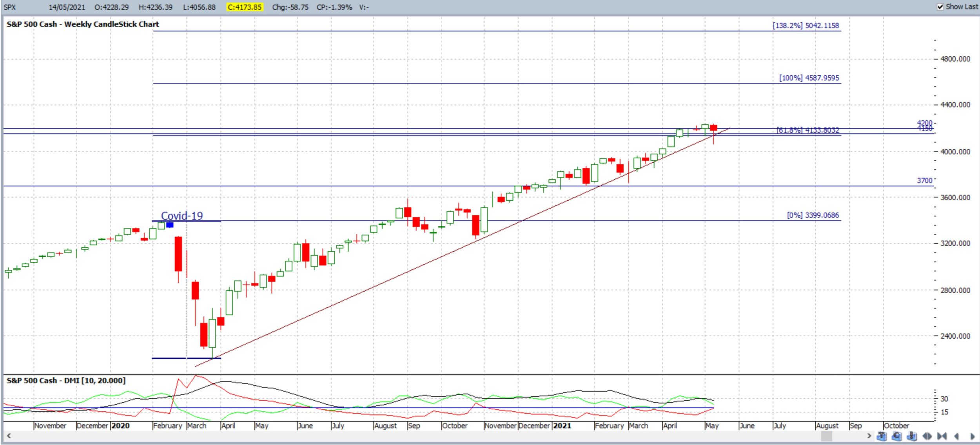Click the horizontal scrollbar left arrow
The height and width of the screenshot is (445, 980).
coord(9,436)
